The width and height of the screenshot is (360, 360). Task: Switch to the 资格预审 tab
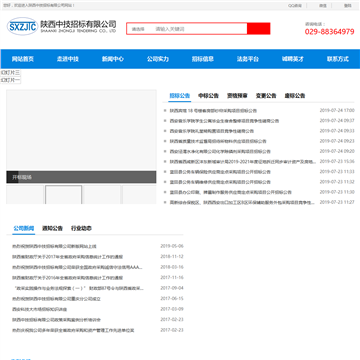tap(237, 96)
